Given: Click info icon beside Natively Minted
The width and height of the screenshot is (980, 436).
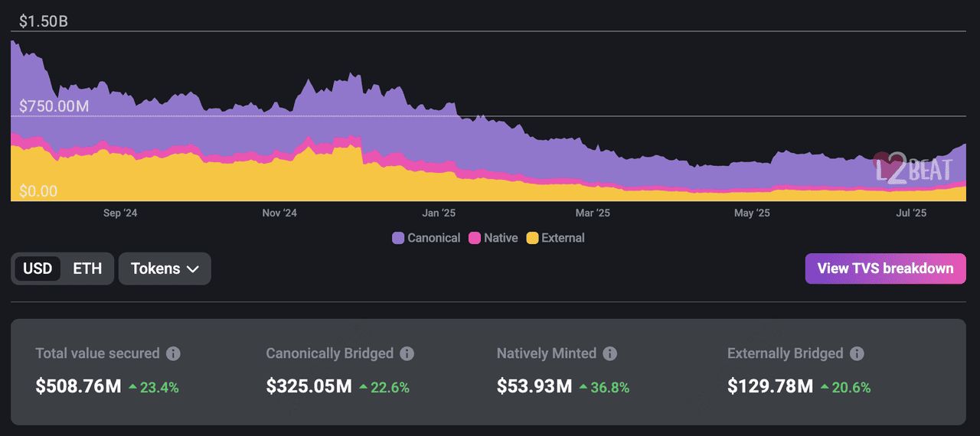Looking at the screenshot, I should [610, 353].
